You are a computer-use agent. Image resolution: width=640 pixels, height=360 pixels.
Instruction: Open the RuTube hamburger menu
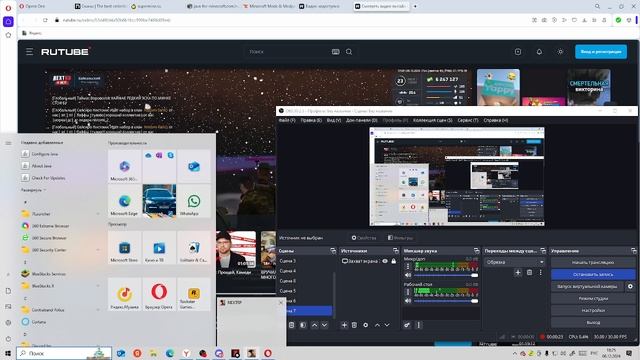pos(29,52)
